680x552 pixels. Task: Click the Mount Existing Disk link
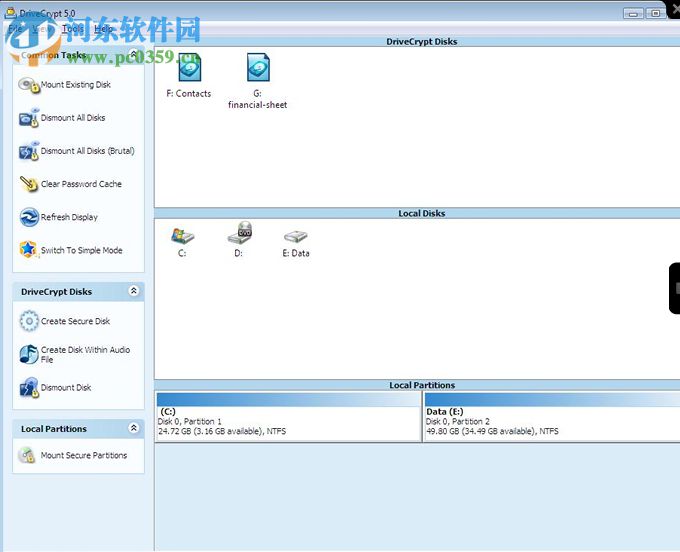pyautogui.click(x=76, y=85)
